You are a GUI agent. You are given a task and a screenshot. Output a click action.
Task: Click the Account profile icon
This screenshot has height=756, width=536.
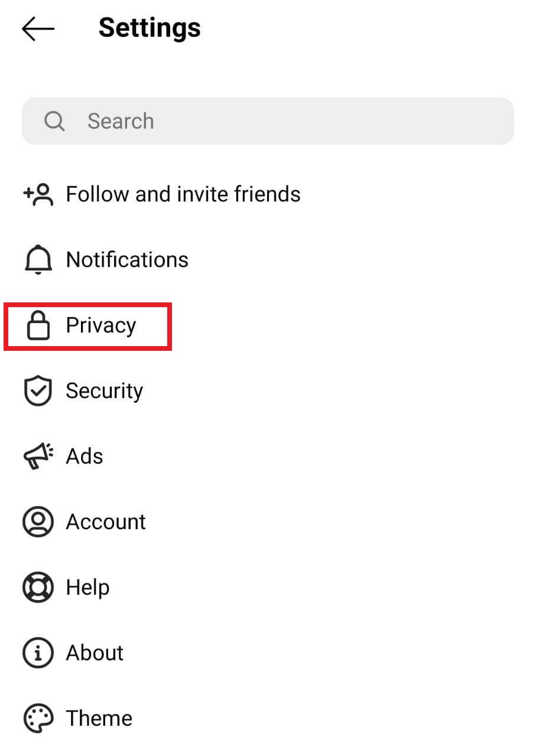tap(38, 522)
